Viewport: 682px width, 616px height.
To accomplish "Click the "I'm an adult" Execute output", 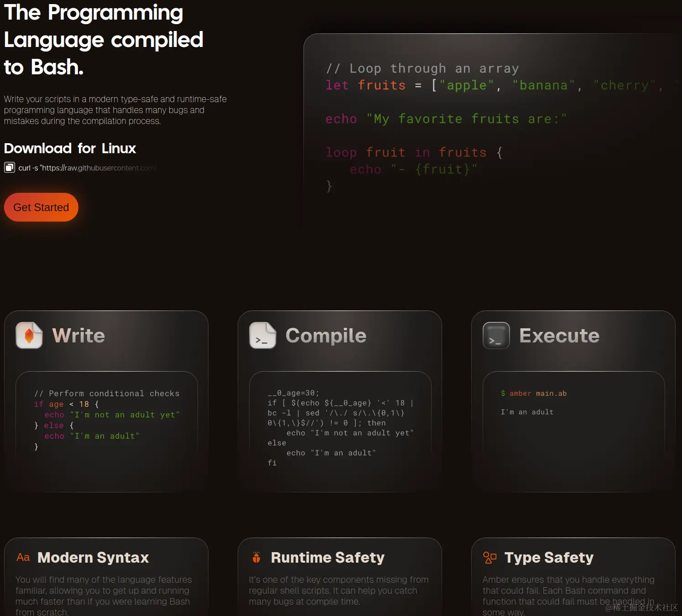I will pyautogui.click(x=527, y=412).
